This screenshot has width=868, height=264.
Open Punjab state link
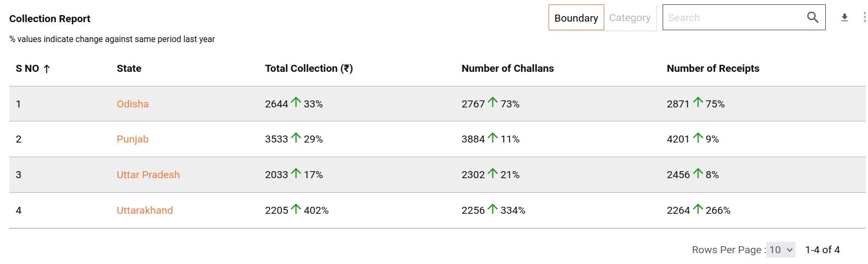(x=132, y=139)
